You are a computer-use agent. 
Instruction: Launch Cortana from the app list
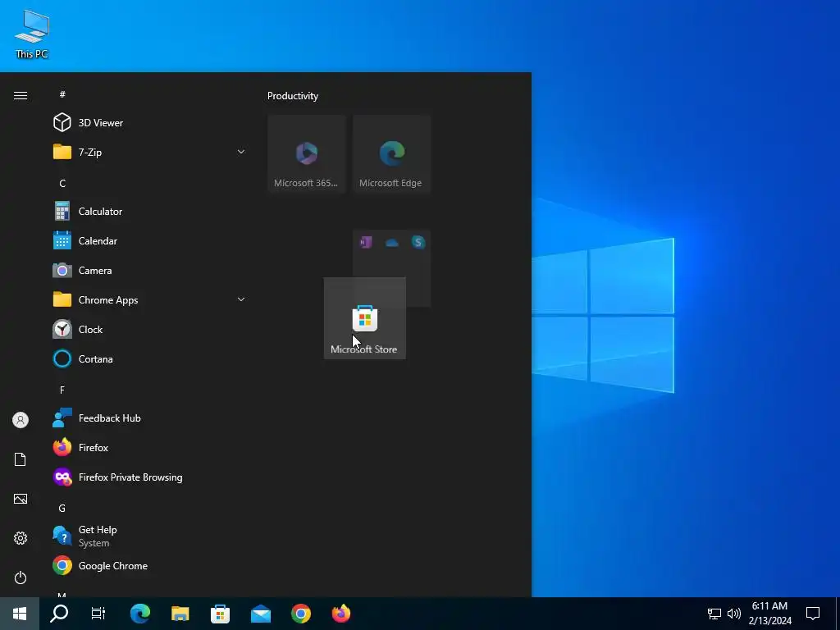coord(150,359)
